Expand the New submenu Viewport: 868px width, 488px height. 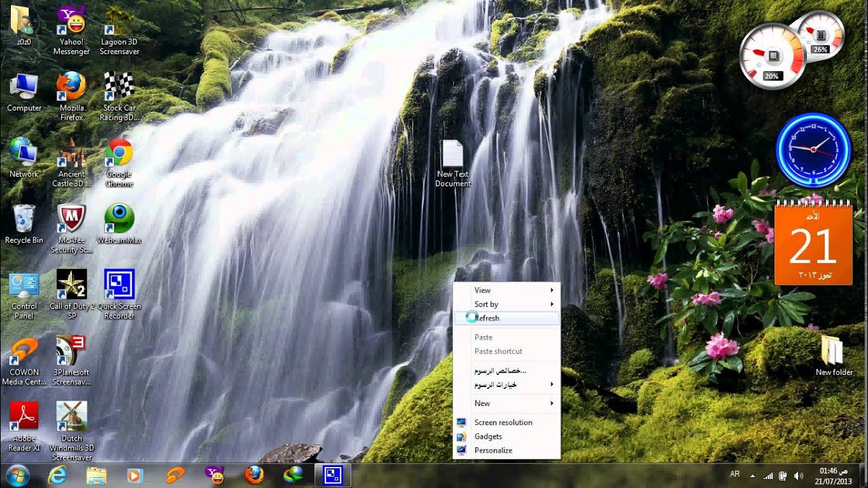(x=506, y=403)
